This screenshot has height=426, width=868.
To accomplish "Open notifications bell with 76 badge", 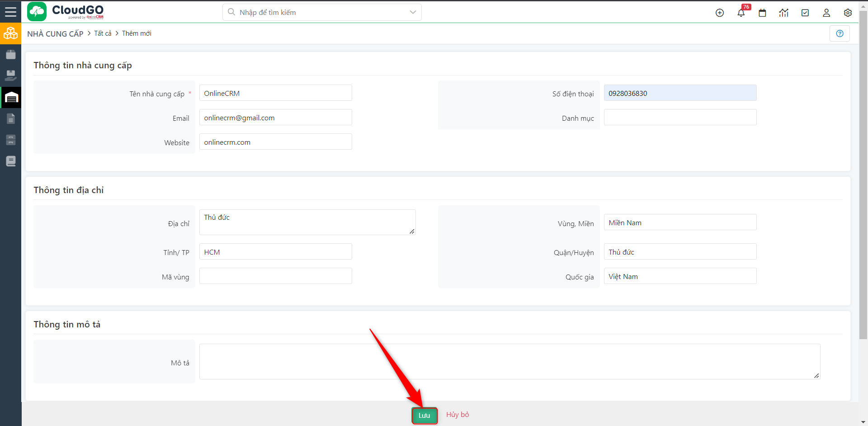I will [741, 12].
